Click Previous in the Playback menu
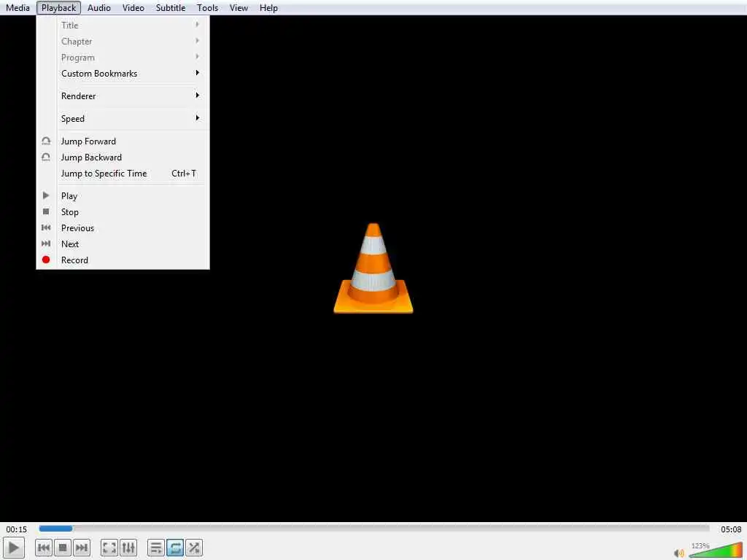 [123, 228]
